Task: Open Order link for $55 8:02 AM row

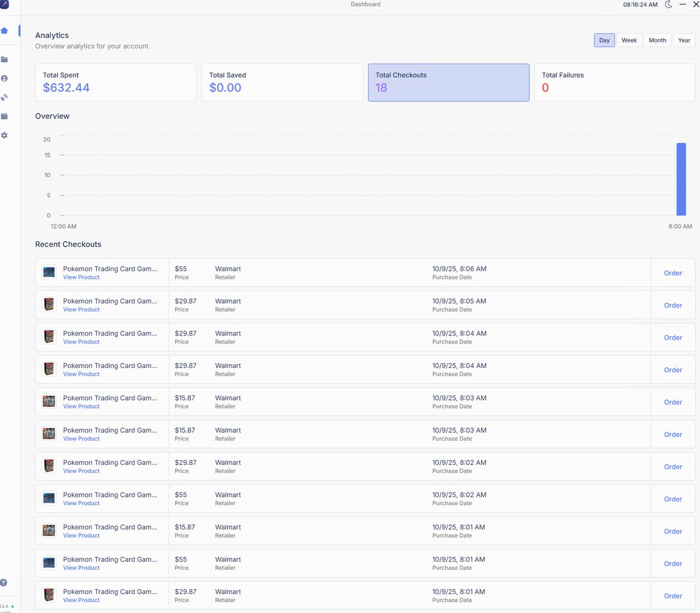Action: coord(673,499)
